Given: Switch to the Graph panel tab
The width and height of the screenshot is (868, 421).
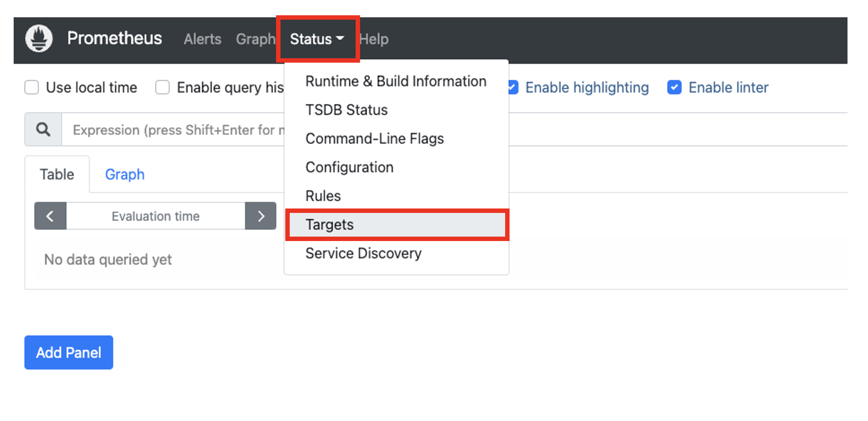Looking at the screenshot, I should pos(125,174).
